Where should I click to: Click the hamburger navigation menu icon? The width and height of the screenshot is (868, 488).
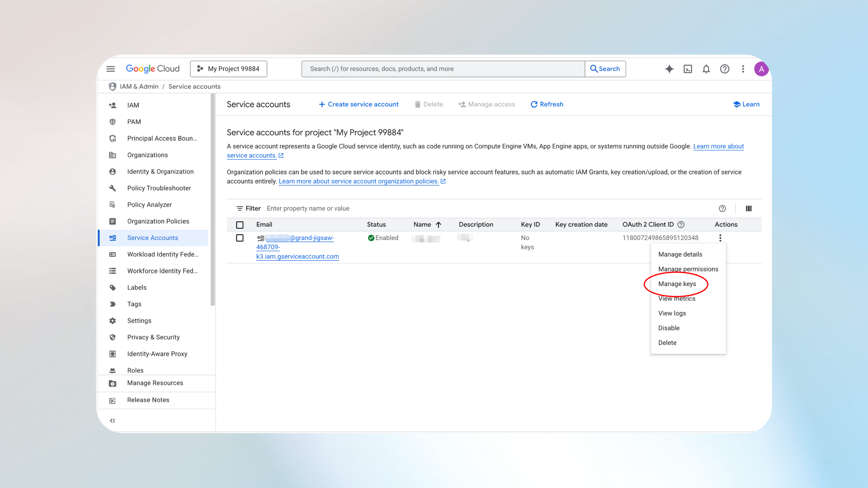click(110, 69)
